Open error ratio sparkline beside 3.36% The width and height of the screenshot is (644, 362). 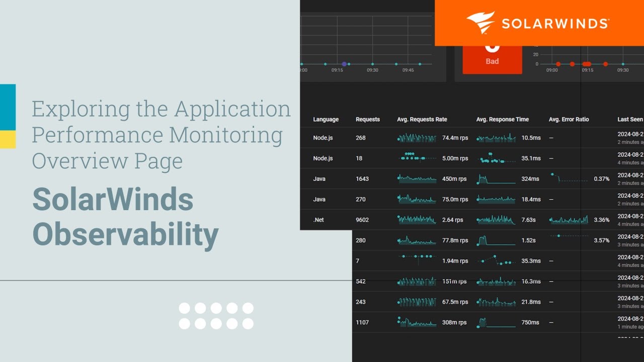click(569, 220)
